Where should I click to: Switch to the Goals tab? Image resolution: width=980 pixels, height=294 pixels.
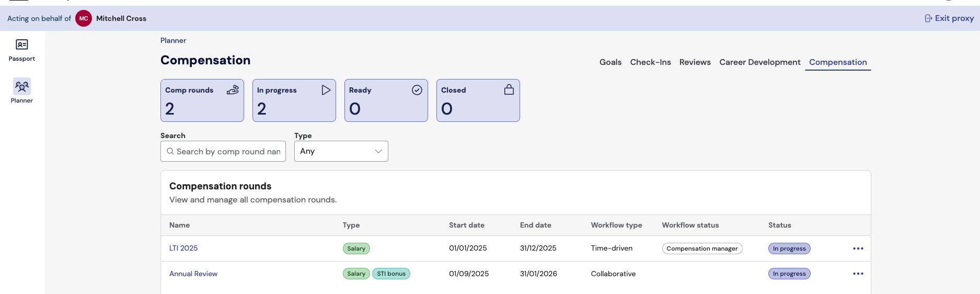610,62
